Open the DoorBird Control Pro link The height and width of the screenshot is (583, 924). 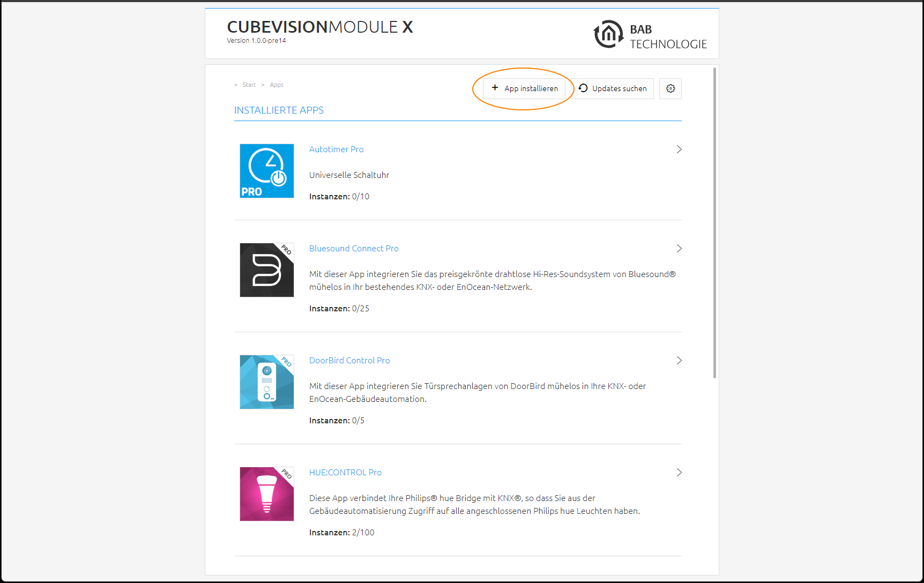(x=349, y=361)
